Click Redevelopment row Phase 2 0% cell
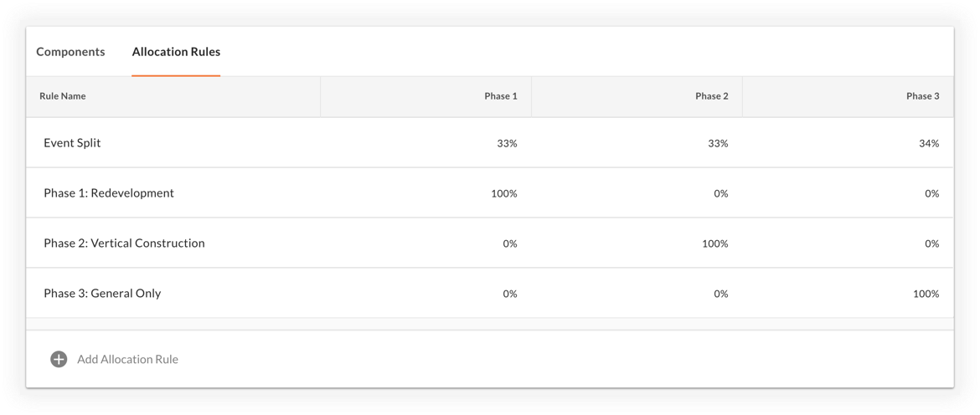The height and width of the screenshot is (415, 980). pos(720,194)
